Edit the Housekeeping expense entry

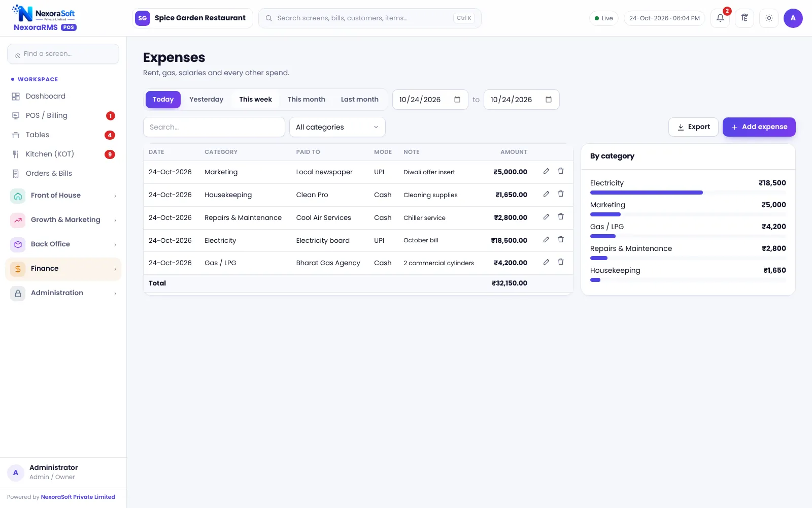[x=546, y=194]
